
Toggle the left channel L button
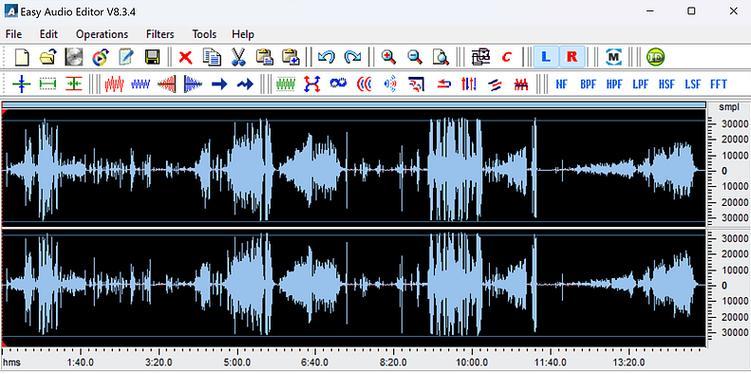pos(546,57)
